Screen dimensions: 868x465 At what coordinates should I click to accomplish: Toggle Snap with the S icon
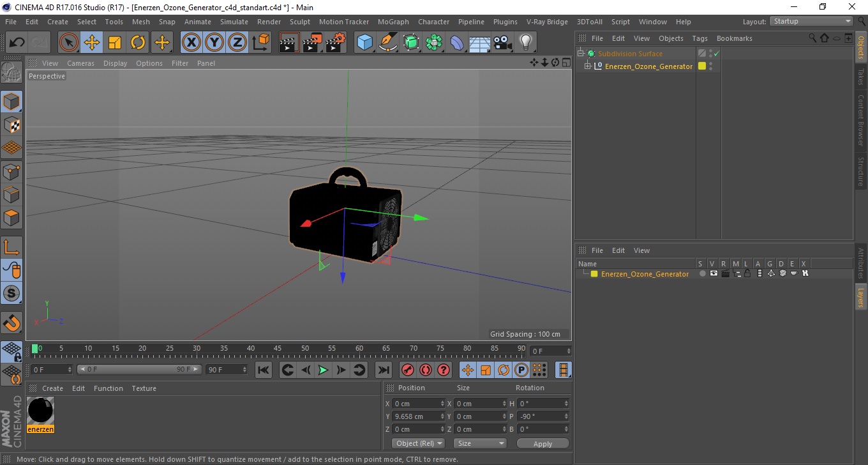[x=11, y=293]
